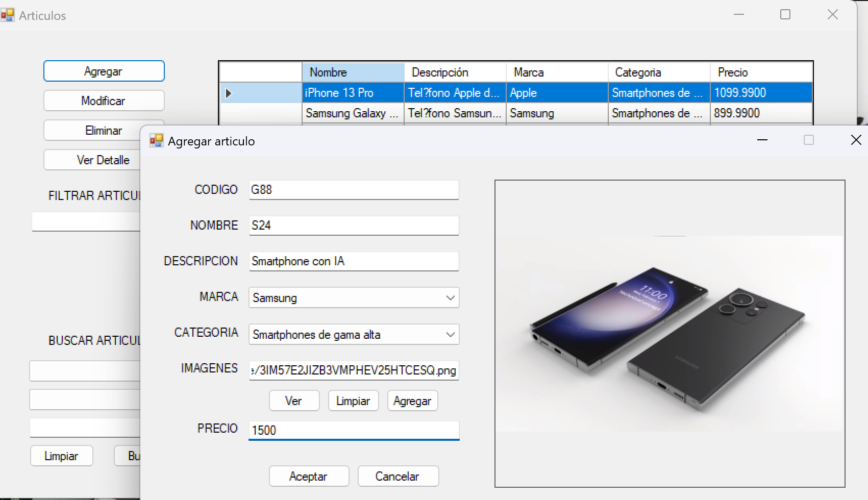Expand the CATEGORIA combo box
This screenshot has height=500, width=868.
450,335
